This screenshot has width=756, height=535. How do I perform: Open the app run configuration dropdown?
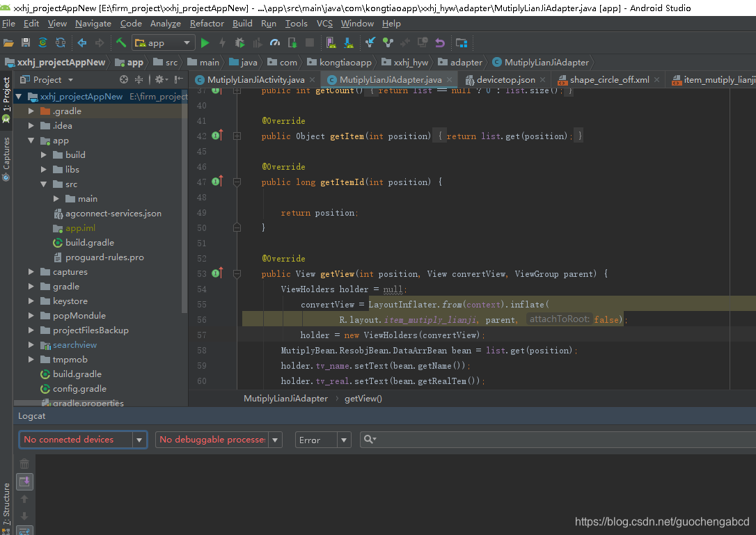164,43
